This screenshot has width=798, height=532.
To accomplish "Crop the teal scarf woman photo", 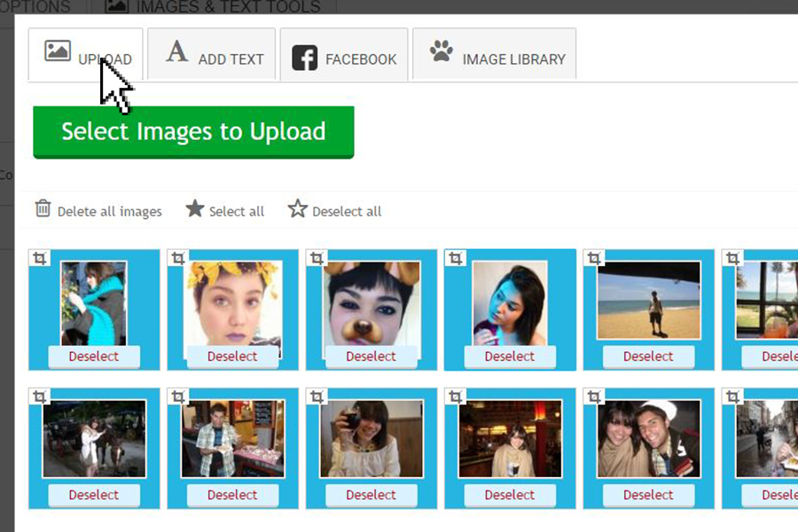I will [x=40, y=259].
